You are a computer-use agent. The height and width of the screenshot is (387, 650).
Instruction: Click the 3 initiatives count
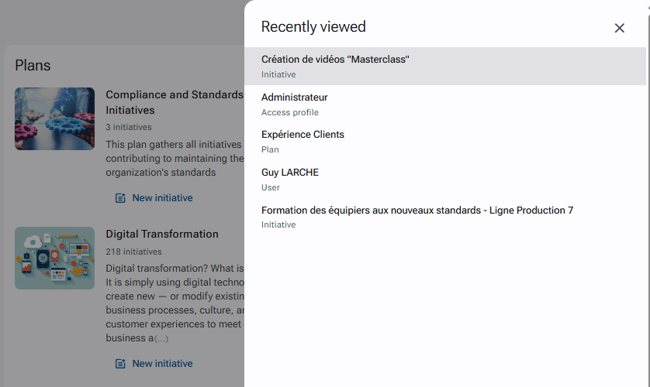pyautogui.click(x=129, y=127)
